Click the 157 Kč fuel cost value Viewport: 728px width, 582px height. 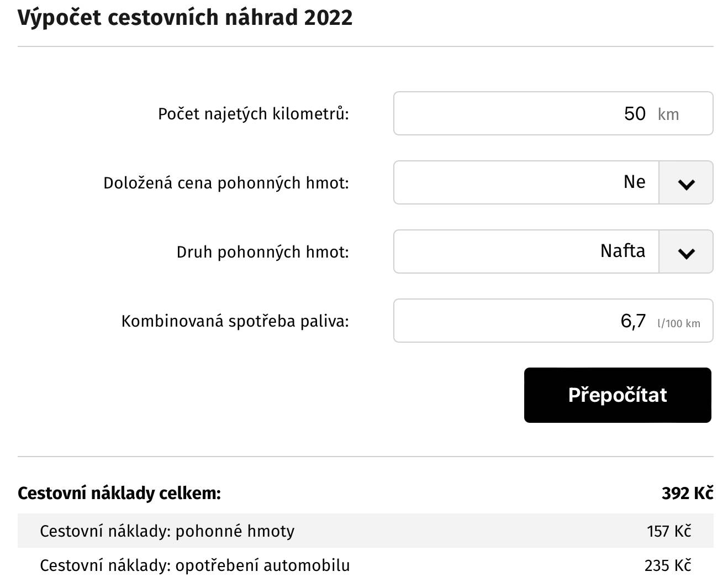point(669,531)
